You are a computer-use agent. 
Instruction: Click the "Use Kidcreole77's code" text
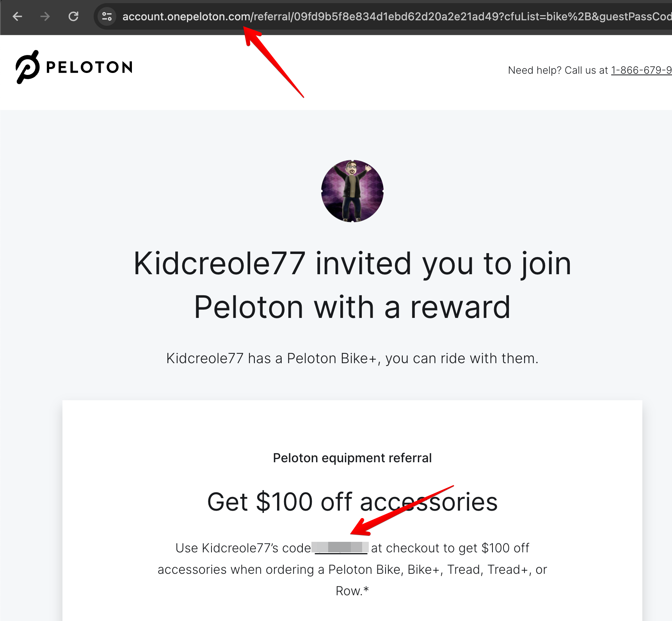pos(243,548)
